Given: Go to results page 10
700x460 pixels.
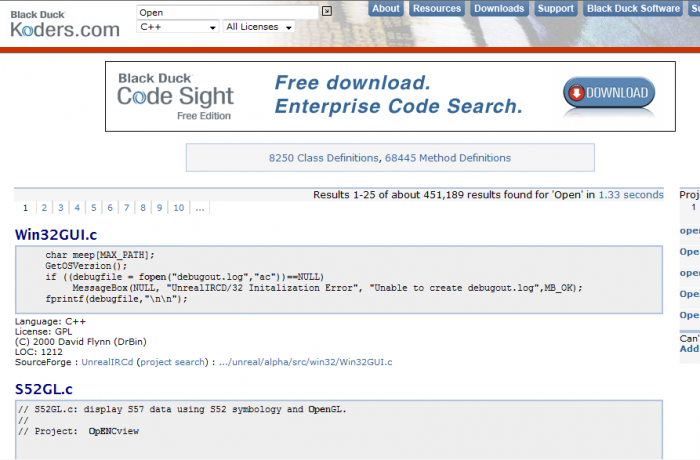Looking at the screenshot, I should pos(179,208).
